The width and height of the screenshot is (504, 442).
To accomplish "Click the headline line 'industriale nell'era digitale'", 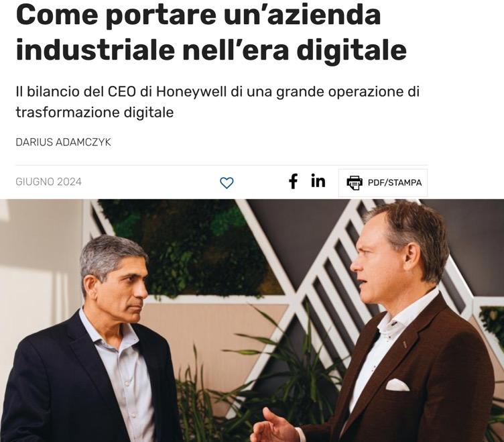I will 211,50.
